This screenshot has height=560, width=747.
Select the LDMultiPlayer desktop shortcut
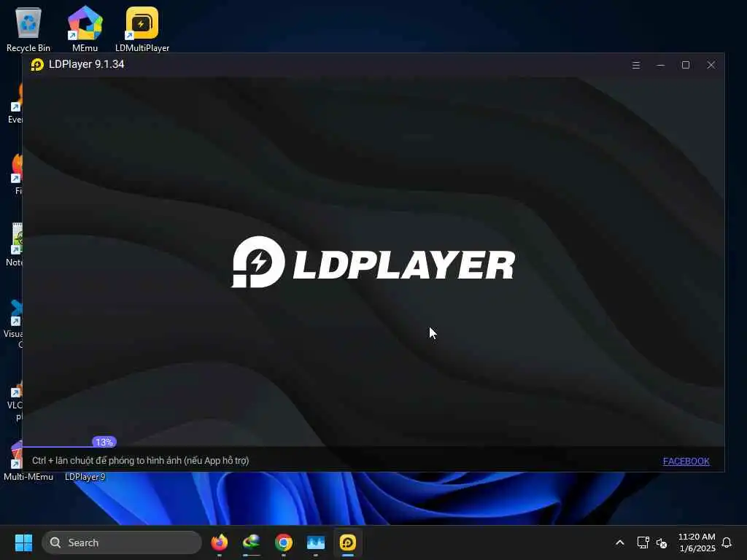pyautogui.click(x=142, y=28)
